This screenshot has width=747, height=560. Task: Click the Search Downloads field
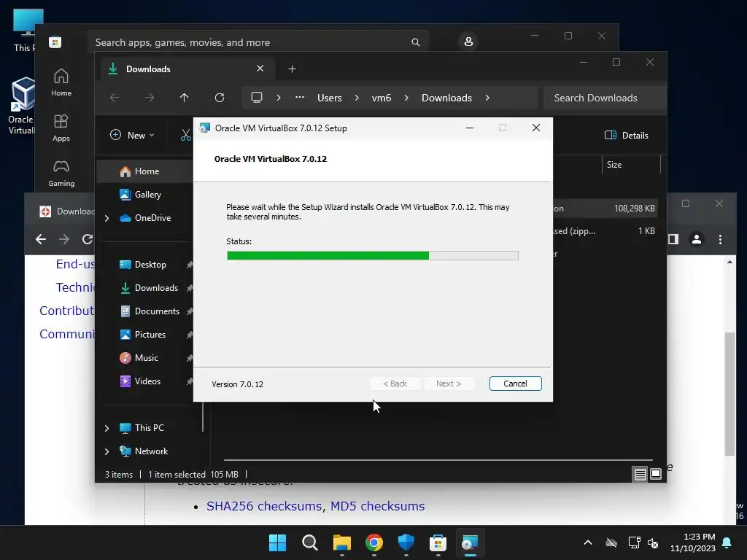(605, 98)
